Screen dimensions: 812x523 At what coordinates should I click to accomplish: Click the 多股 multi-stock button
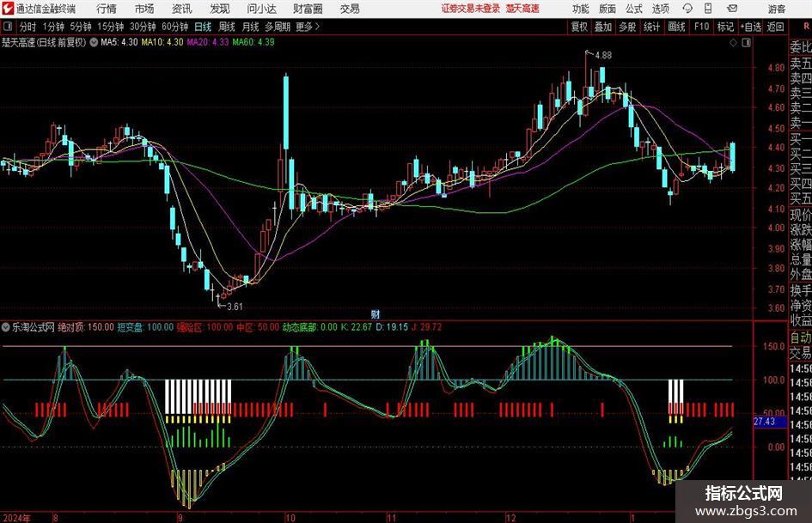tap(627, 27)
